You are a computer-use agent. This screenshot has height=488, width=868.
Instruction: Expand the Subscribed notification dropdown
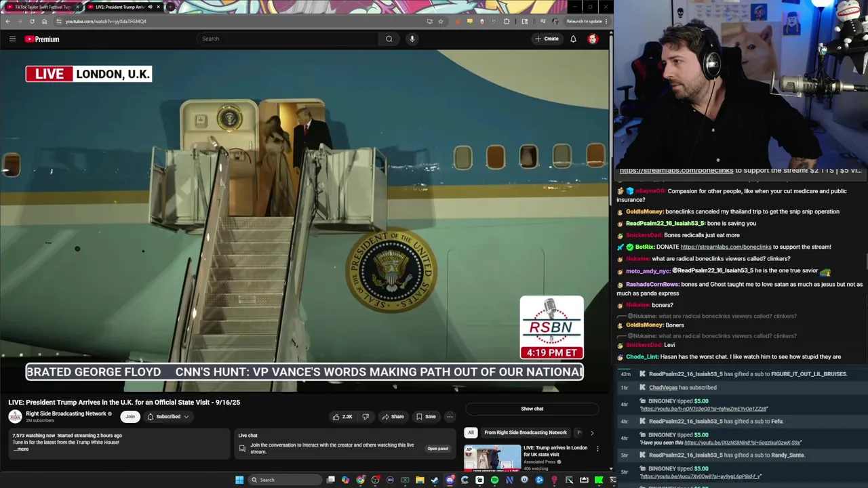click(x=168, y=417)
